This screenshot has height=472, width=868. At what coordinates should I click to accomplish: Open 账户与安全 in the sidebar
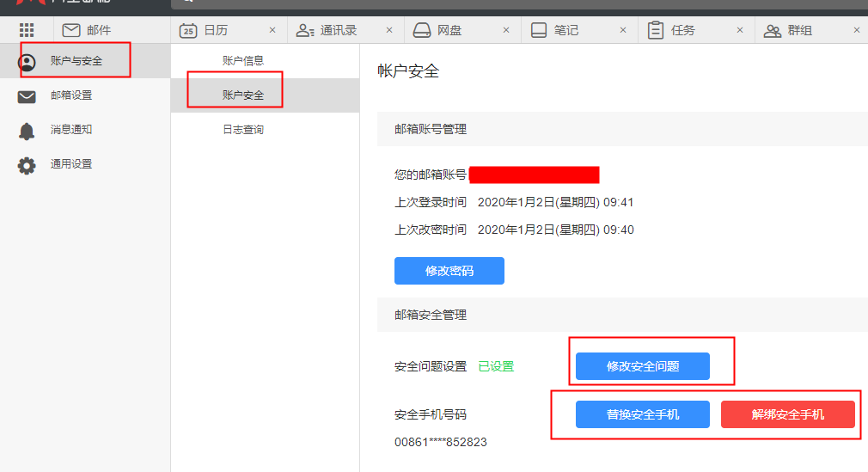76,61
